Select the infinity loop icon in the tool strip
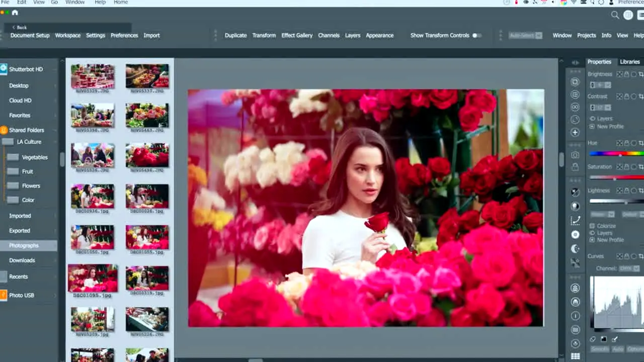 point(575,107)
